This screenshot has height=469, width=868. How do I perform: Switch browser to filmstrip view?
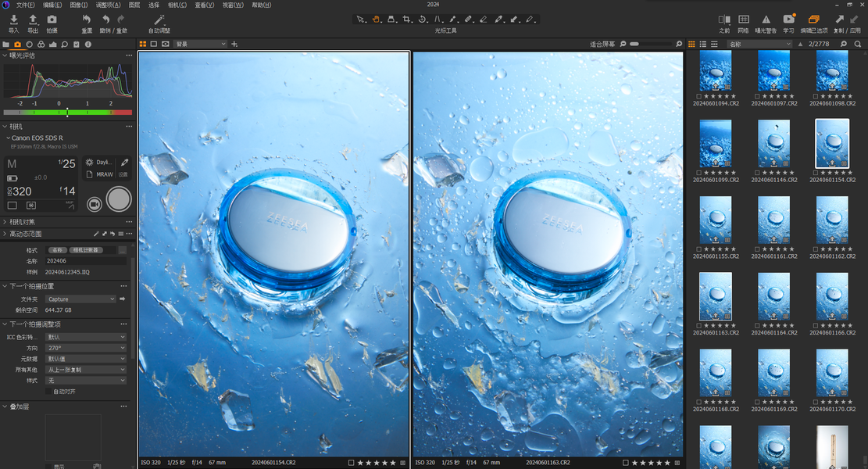[x=714, y=44]
